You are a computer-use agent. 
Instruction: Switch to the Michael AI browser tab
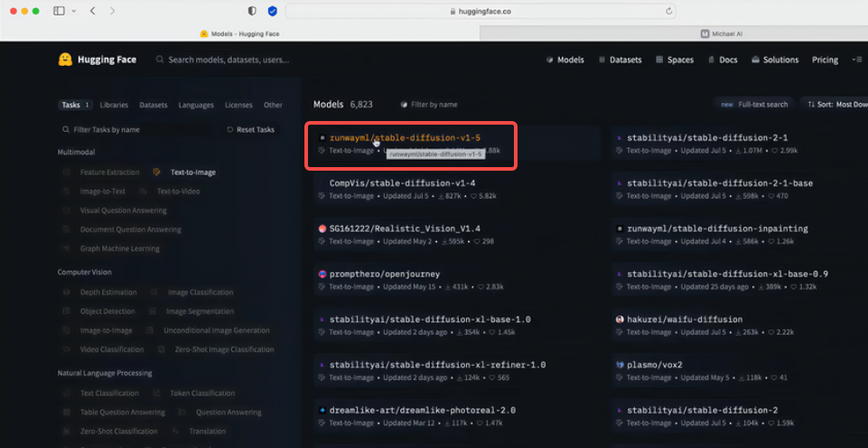722,33
